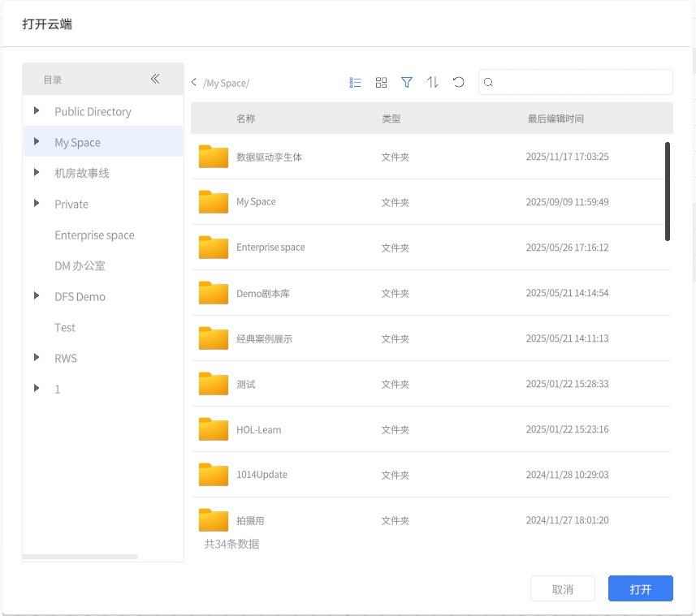Click the Demo剧本库 folder icon

click(x=214, y=293)
